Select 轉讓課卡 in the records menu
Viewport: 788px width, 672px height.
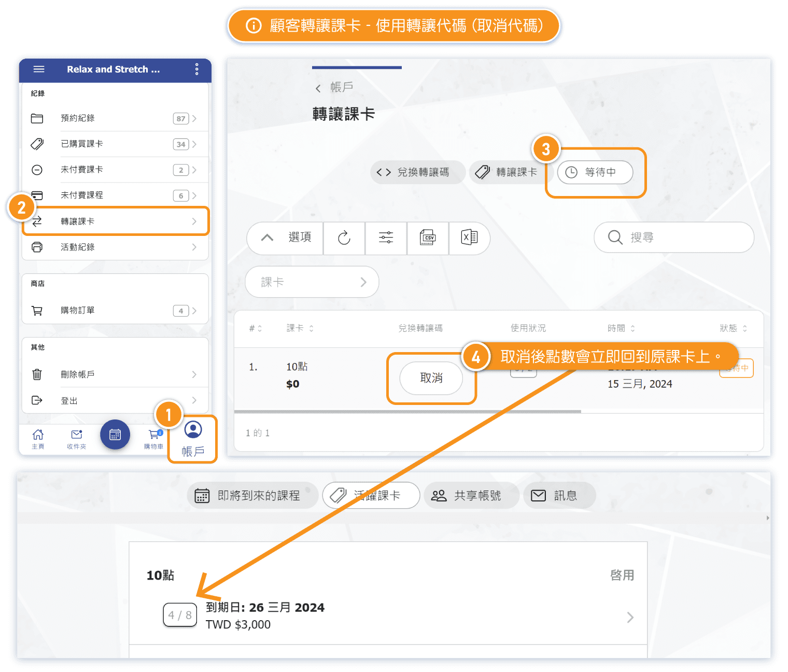click(x=115, y=221)
